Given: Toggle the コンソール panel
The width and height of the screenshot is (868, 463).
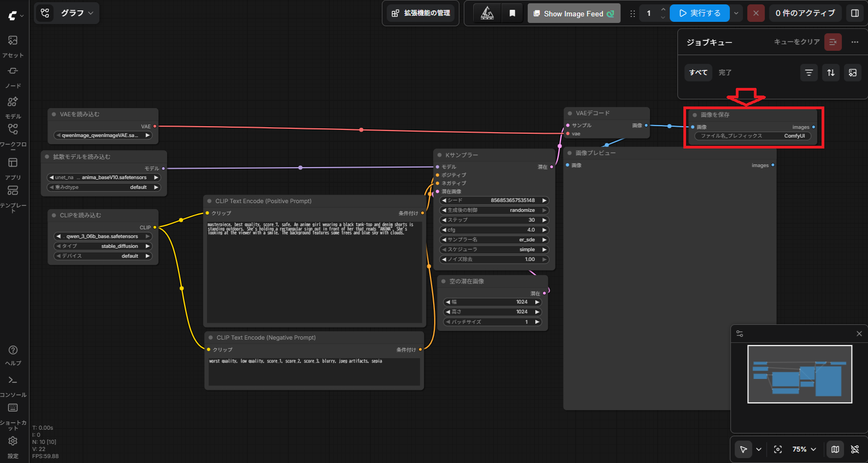Looking at the screenshot, I should pyautogui.click(x=13, y=386).
